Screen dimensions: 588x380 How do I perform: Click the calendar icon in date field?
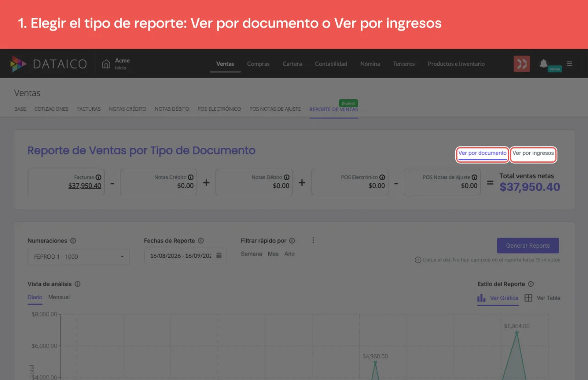[x=219, y=255]
